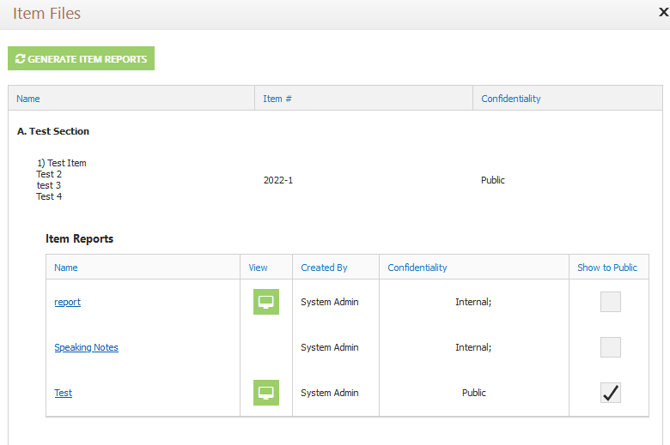This screenshot has width=670, height=445.
Task: Uncheck Show to Public for Test
Action: tap(610, 393)
